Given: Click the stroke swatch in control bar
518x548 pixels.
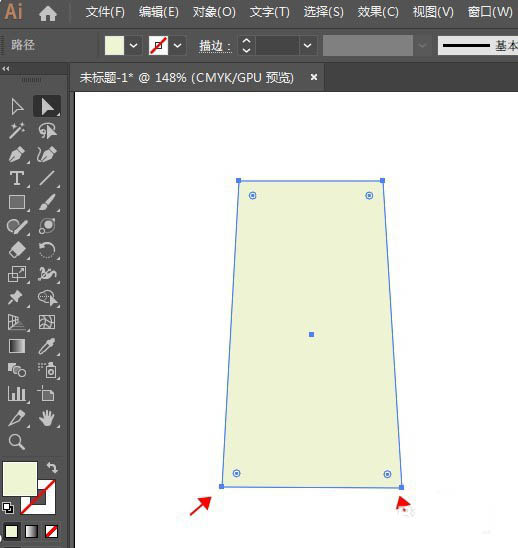Looking at the screenshot, I should tap(158, 45).
